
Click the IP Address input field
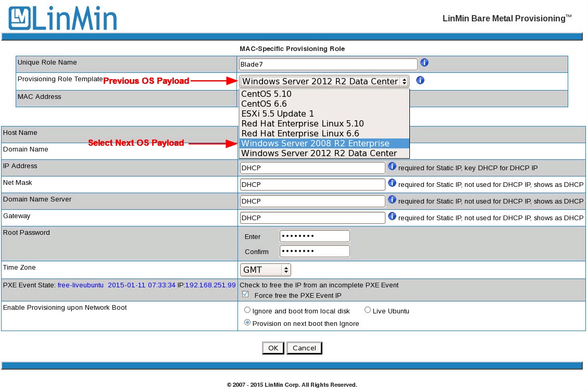(312, 168)
